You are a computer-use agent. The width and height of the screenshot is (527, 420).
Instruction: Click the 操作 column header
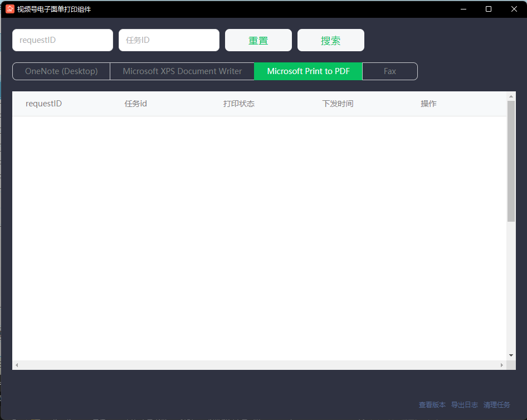click(428, 104)
